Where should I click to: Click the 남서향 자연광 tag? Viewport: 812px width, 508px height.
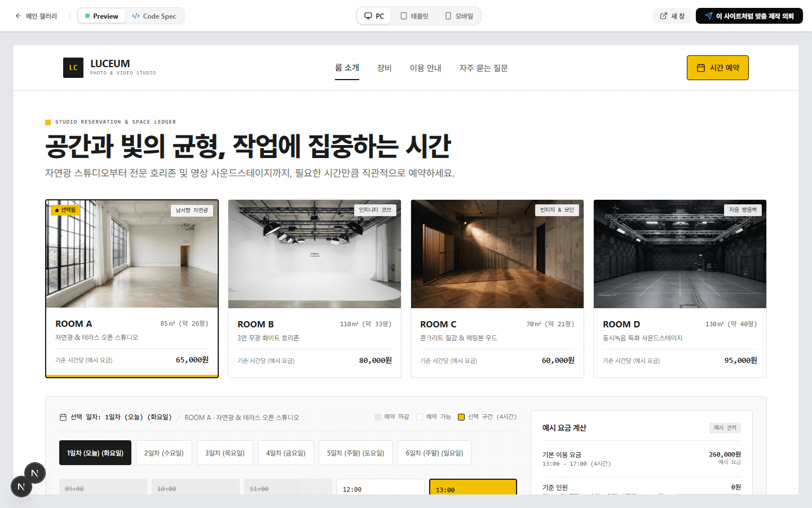pos(192,211)
